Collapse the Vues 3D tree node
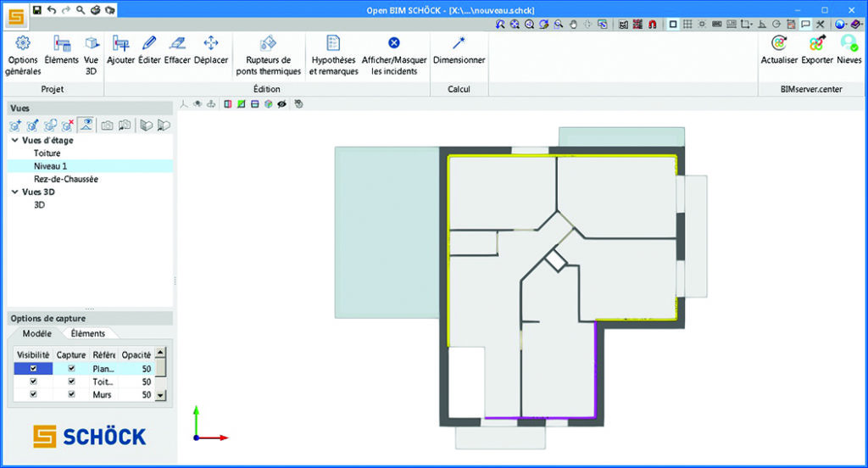The width and height of the screenshot is (868, 468). (15, 192)
